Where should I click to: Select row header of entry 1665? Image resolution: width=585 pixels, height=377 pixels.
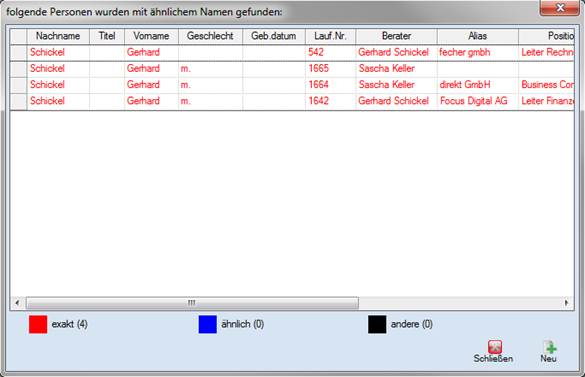tap(19, 69)
